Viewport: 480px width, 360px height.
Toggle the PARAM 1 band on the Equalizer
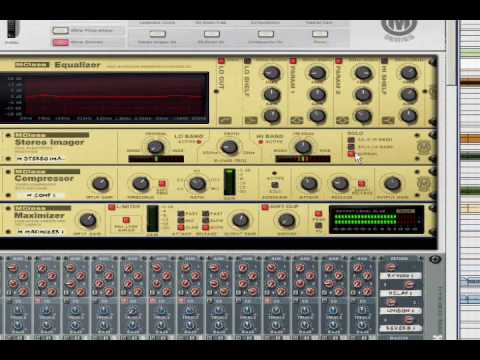(x=293, y=61)
